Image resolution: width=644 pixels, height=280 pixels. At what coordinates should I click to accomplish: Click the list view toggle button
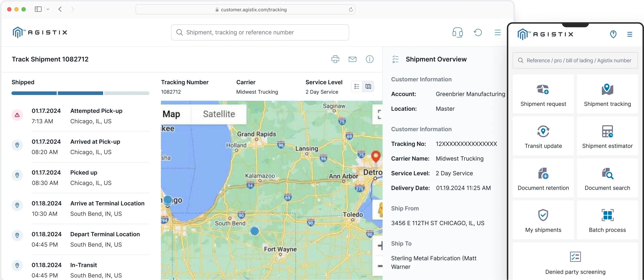357,86
